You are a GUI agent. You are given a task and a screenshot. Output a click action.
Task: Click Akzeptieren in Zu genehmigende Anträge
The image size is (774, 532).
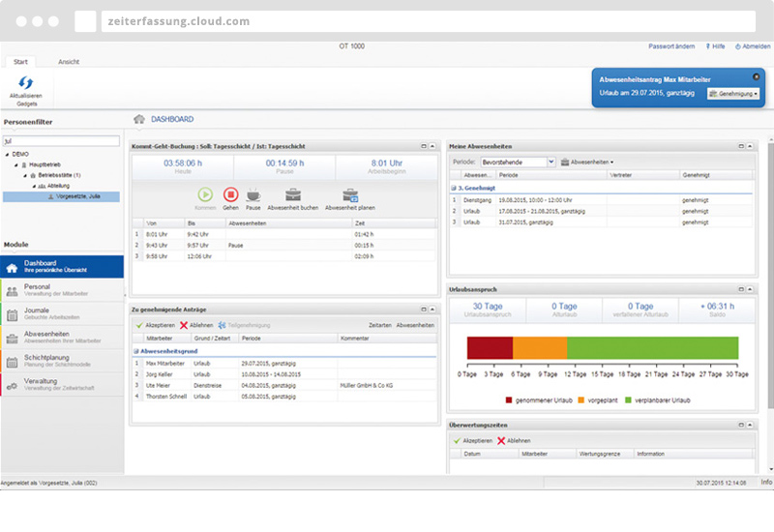coord(155,325)
